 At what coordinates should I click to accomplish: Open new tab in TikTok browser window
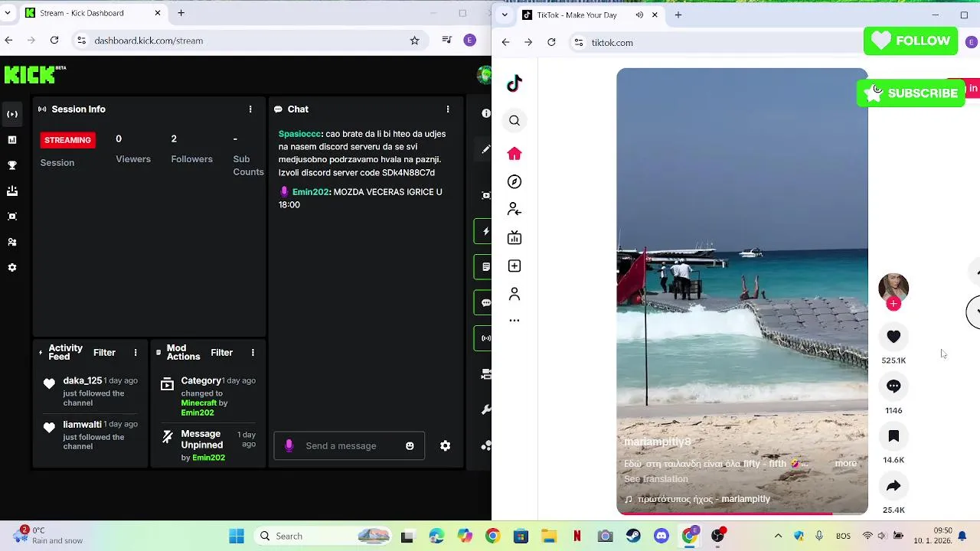pos(678,15)
